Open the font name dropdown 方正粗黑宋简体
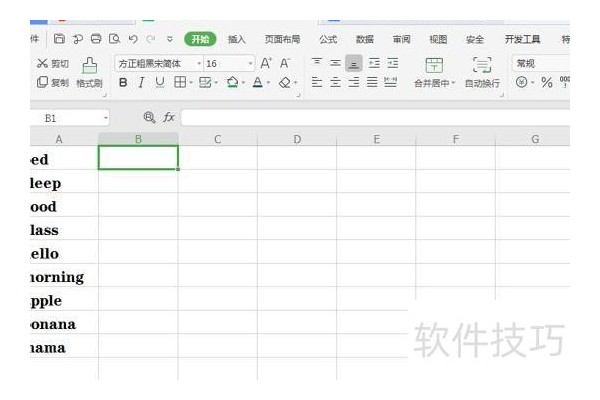Image resolution: width=600 pixels, height=400 pixels. pyautogui.click(x=199, y=64)
